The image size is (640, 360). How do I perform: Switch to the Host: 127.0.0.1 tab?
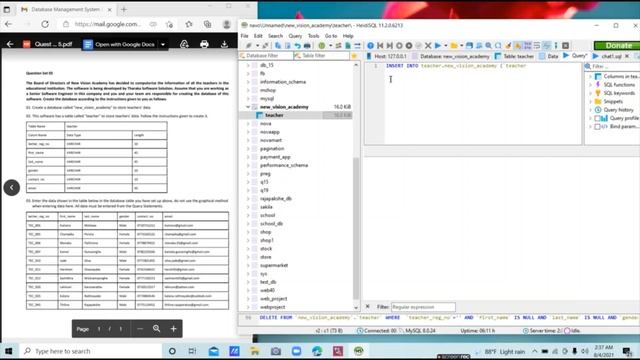[387, 56]
